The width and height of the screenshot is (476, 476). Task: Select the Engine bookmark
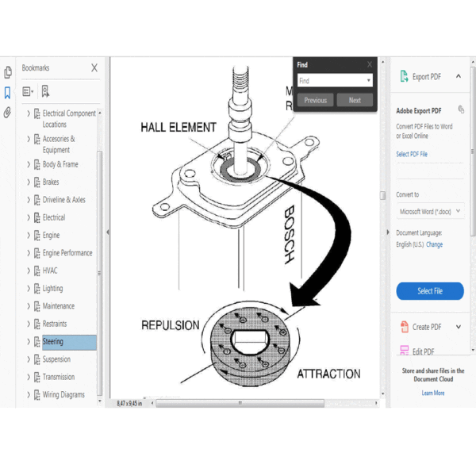[x=51, y=236]
